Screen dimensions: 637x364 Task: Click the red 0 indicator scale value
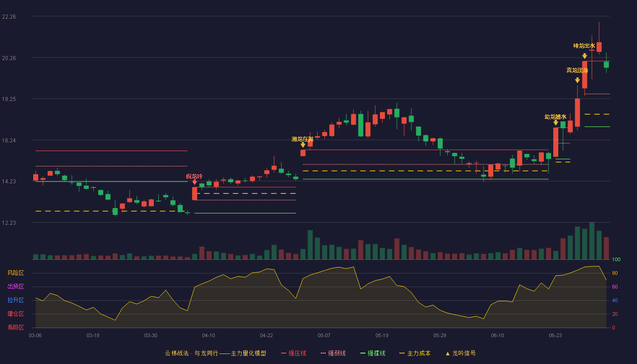click(613, 328)
